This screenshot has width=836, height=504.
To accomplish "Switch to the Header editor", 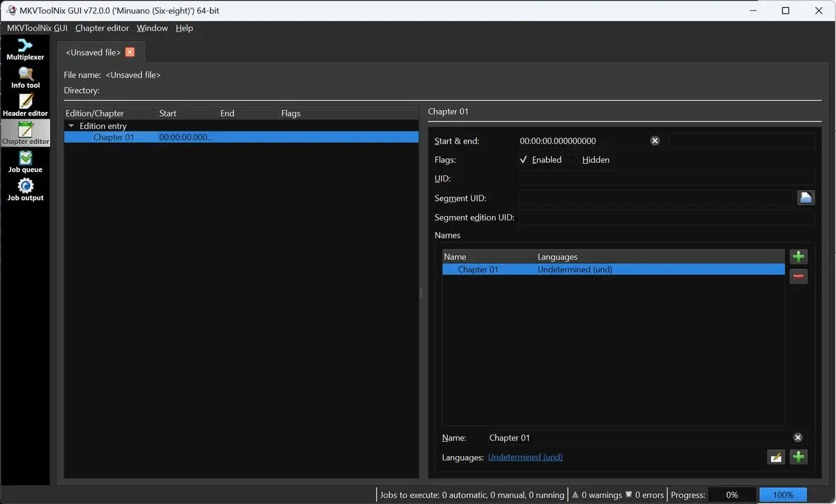I will tap(25, 105).
